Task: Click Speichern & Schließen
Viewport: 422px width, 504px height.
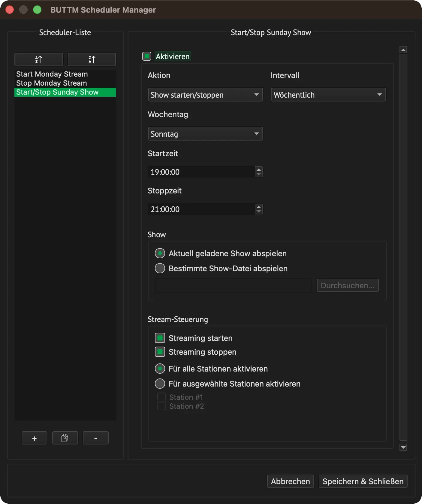Action: coord(363,481)
